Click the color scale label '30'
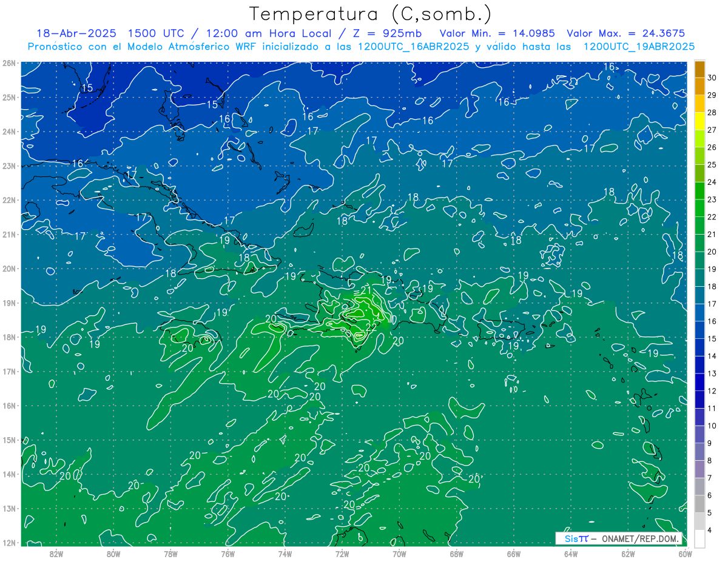Screen dimensions: 728x562 pos(712,78)
